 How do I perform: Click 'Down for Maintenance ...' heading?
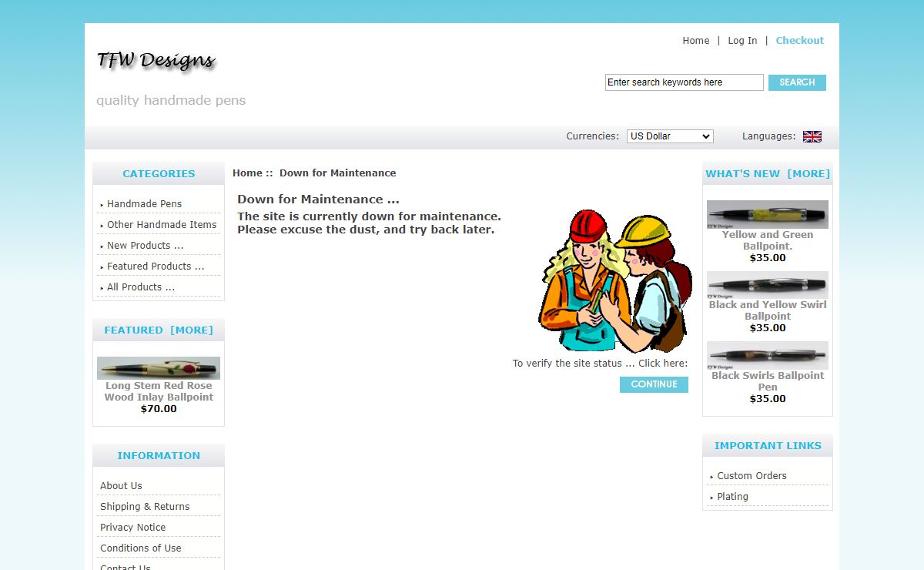[x=318, y=199]
